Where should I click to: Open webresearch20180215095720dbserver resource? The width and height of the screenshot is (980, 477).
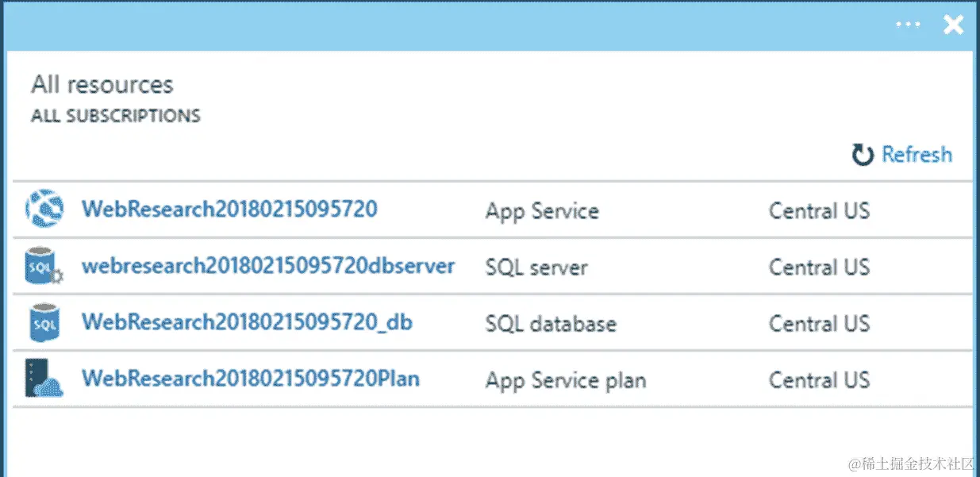[x=268, y=266]
